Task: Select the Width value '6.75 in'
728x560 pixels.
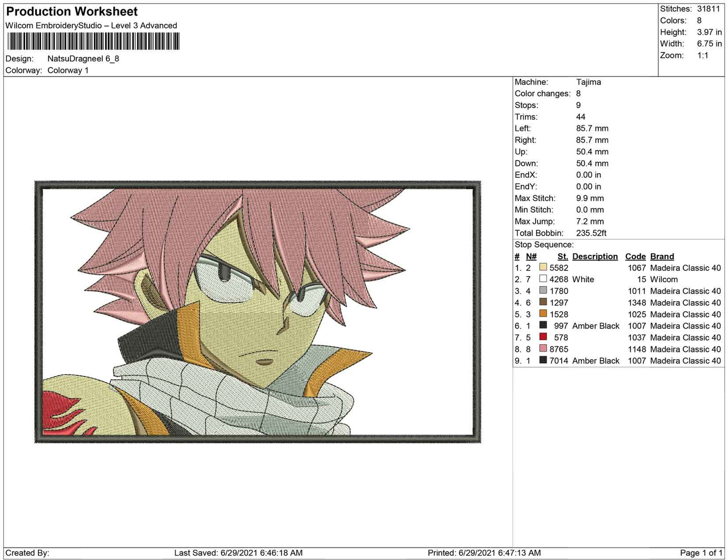Action: click(709, 44)
